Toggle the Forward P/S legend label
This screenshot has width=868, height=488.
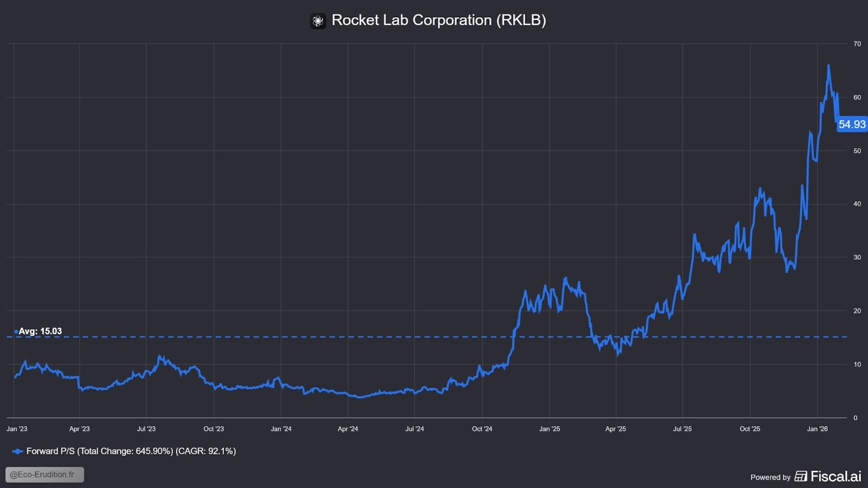click(131, 451)
